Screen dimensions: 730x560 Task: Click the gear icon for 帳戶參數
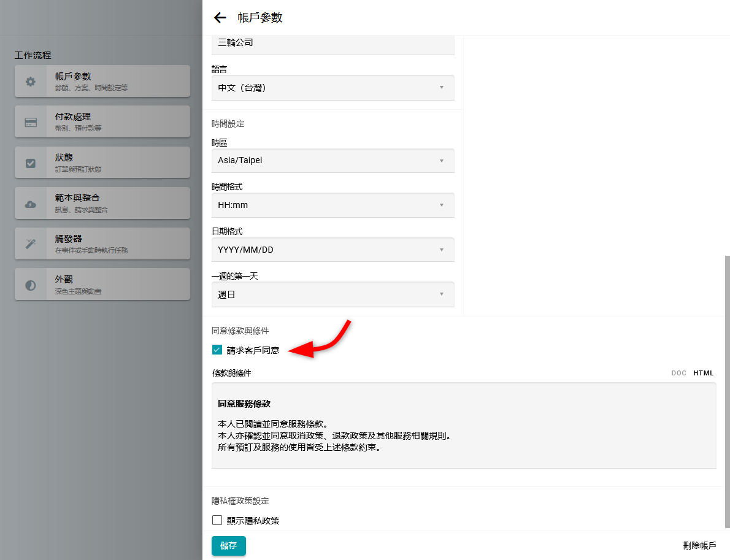31,82
